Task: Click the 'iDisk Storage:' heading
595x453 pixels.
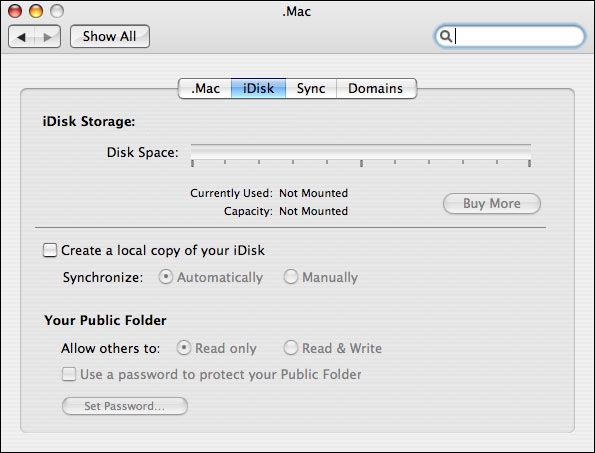Action: tap(89, 121)
